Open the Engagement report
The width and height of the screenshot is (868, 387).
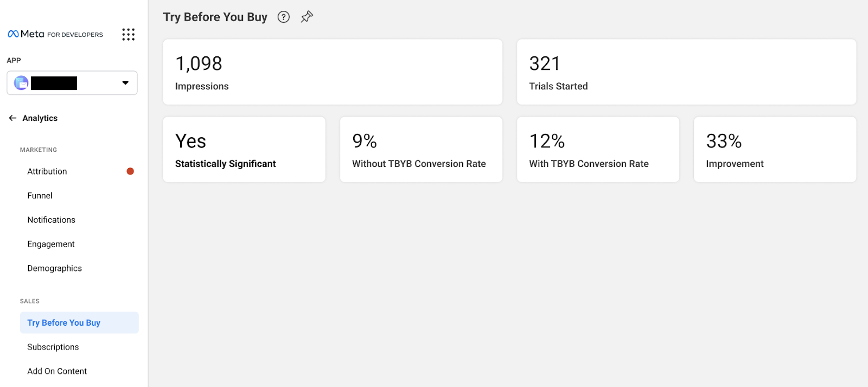51,244
